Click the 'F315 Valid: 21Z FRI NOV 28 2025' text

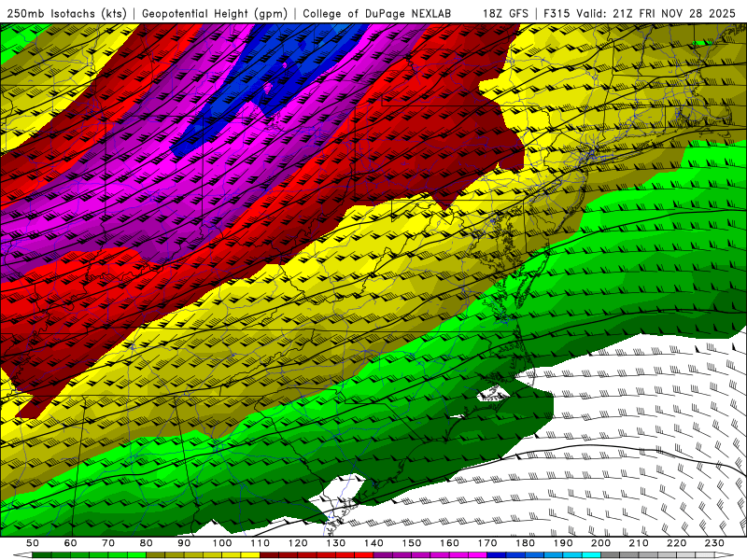click(x=640, y=13)
